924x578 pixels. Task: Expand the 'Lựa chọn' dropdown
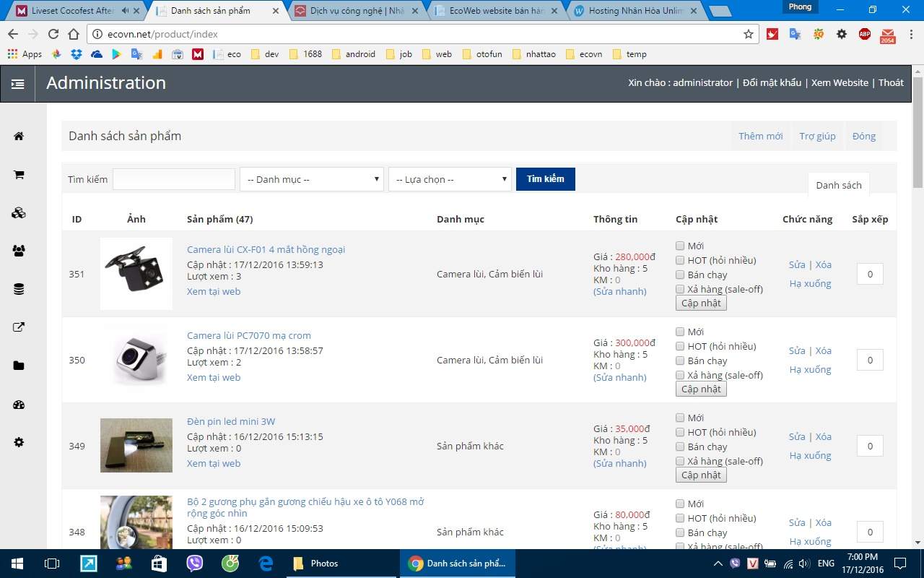[450, 179]
